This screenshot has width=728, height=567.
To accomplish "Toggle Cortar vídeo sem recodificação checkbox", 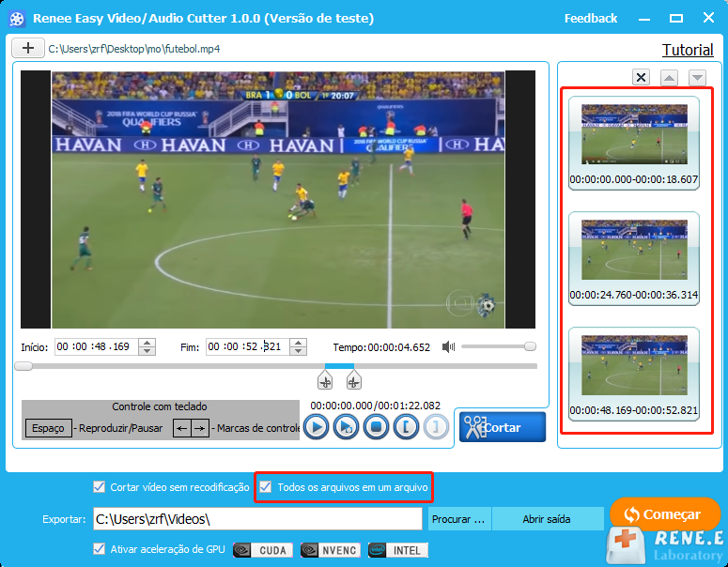I will (x=99, y=486).
